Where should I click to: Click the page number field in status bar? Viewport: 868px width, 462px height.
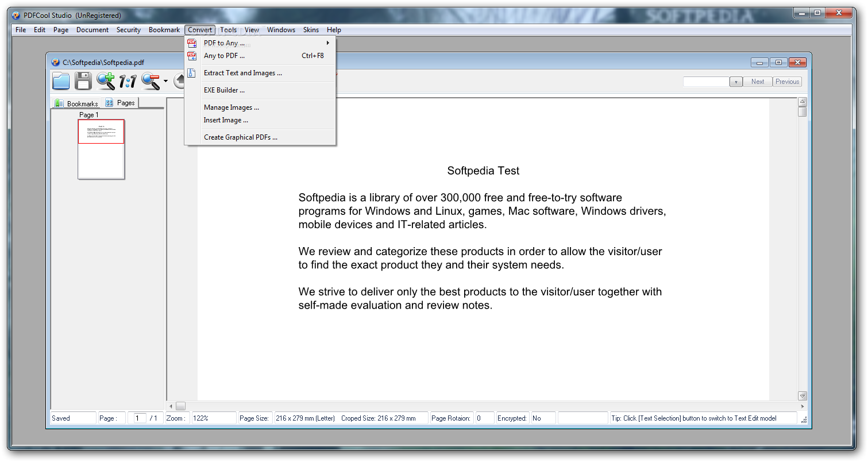[140, 418]
